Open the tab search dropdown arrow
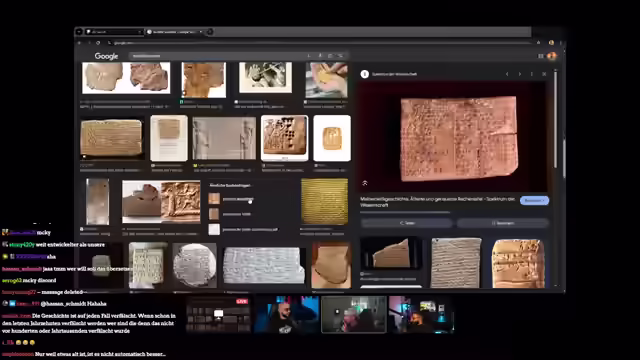Image resolution: width=640 pixels, height=360 pixels. click(x=79, y=32)
